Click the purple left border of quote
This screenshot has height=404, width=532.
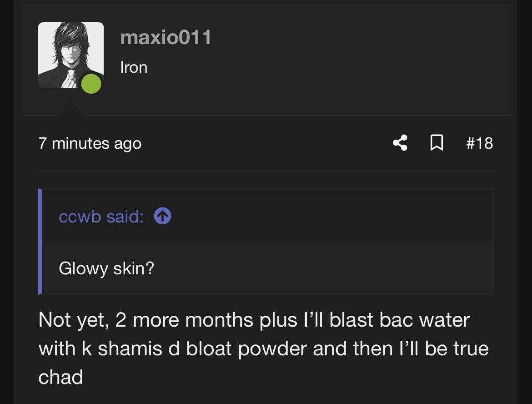pyautogui.click(x=40, y=241)
